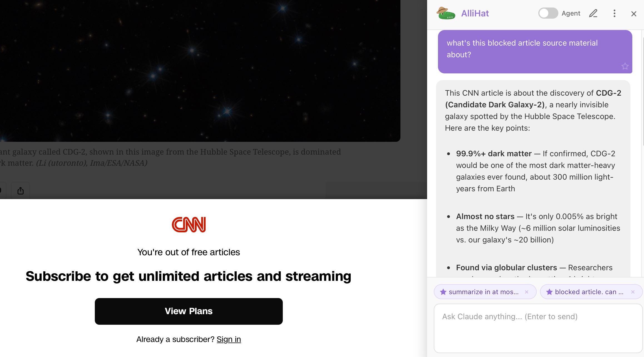644x357 pixels.
Task: Toggle the Agent mode switch
Action: coord(548,13)
